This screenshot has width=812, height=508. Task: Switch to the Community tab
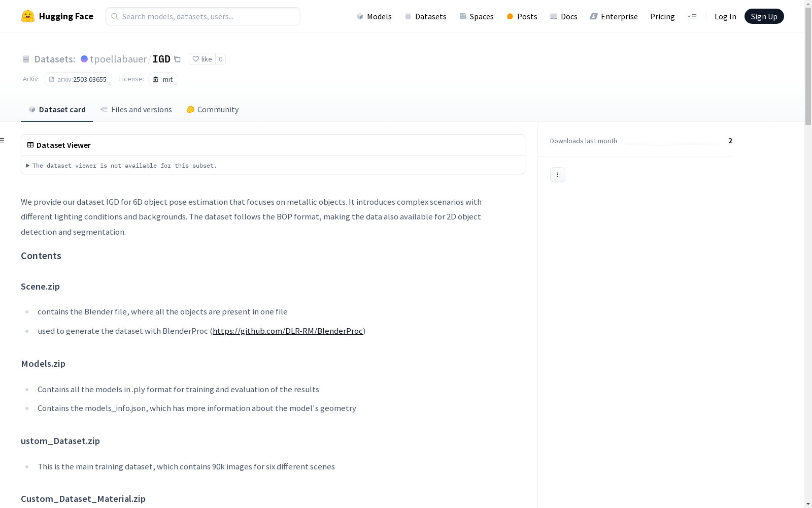point(212,109)
